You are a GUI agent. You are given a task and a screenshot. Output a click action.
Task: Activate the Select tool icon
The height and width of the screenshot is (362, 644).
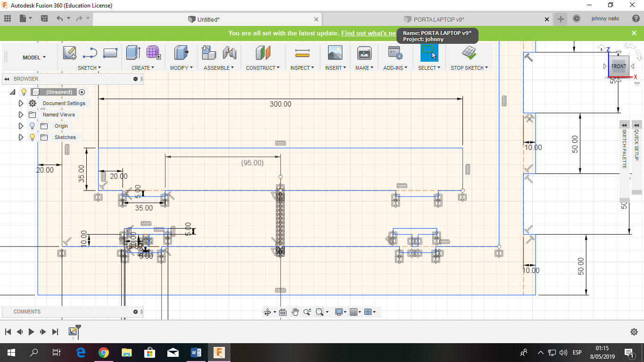[x=429, y=52]
